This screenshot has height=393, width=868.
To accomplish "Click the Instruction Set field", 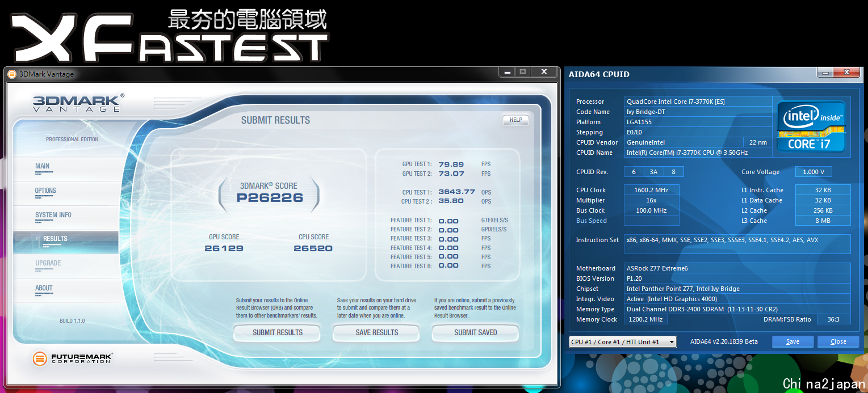I will pos(737,244).
